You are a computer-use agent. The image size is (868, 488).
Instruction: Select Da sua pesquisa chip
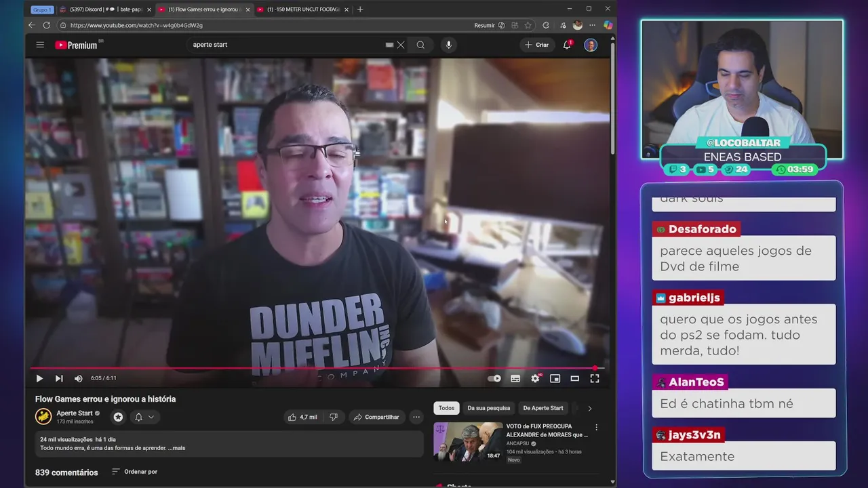click(x=488, y=408)
